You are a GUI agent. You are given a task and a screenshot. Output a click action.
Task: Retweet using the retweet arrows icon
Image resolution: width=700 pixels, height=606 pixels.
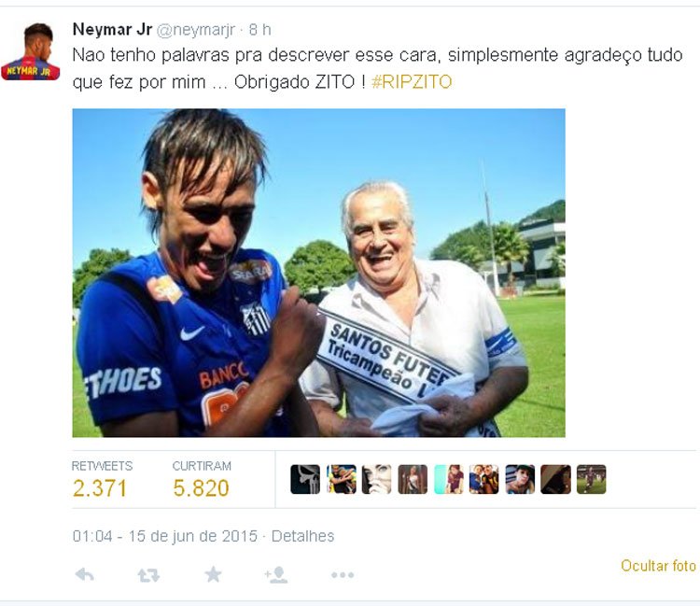(148, 575)
